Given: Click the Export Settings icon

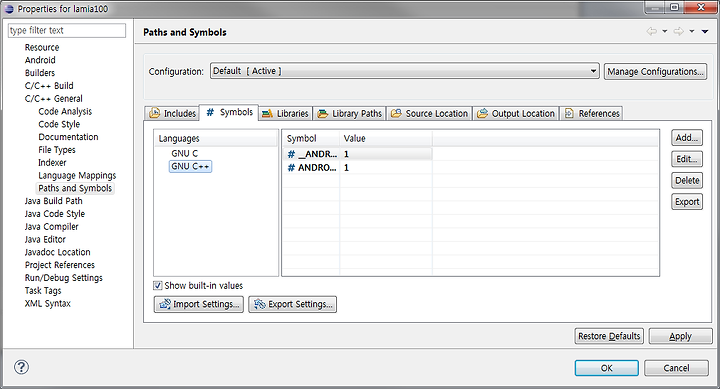Looking at the screenshot, I should tap(259, 304).
